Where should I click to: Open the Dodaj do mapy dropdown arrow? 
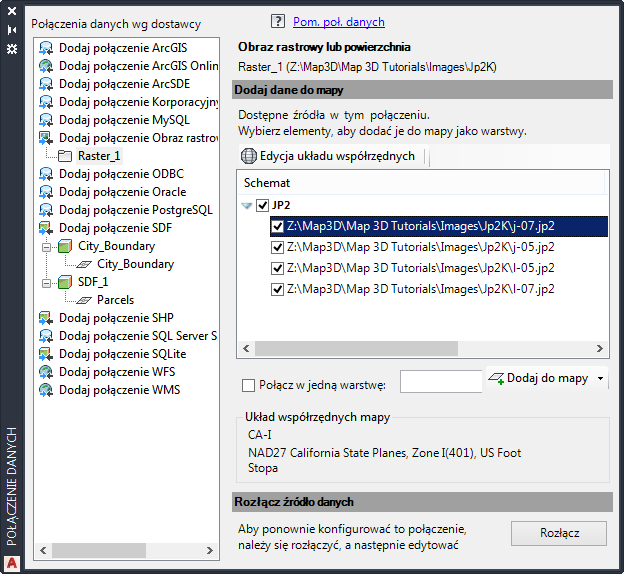click(x=601, y=378)
